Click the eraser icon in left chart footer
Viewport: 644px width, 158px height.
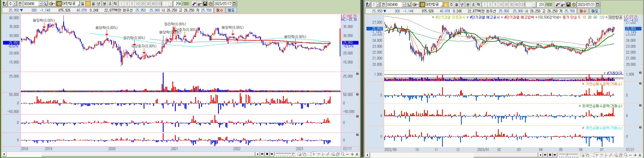coord(333,154)
